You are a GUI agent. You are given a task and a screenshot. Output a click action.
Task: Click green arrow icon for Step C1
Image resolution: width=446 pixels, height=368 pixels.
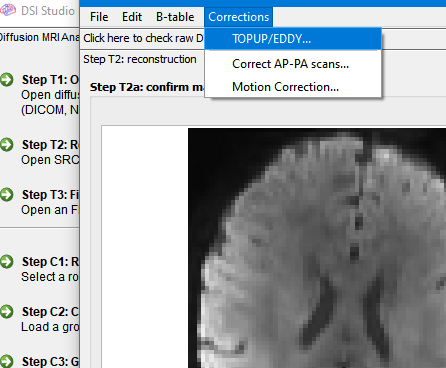(7, 262)
